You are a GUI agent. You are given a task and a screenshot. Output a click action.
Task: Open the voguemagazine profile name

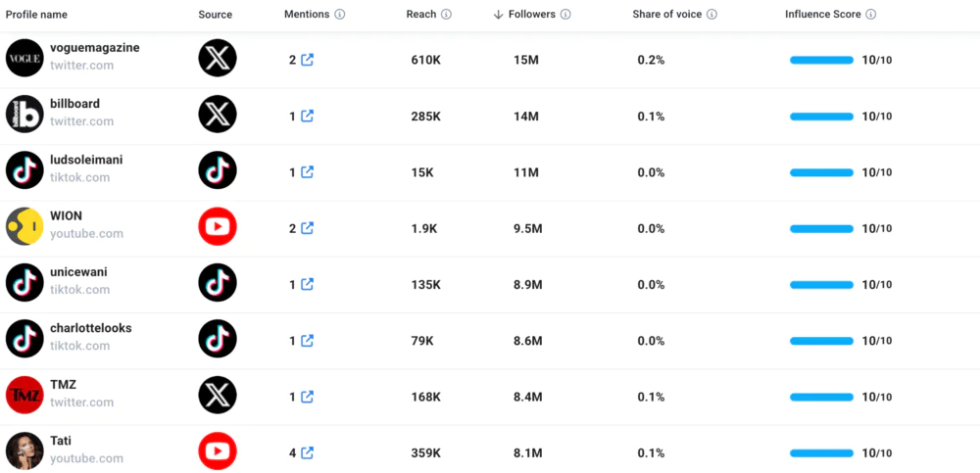pos(95,47)
